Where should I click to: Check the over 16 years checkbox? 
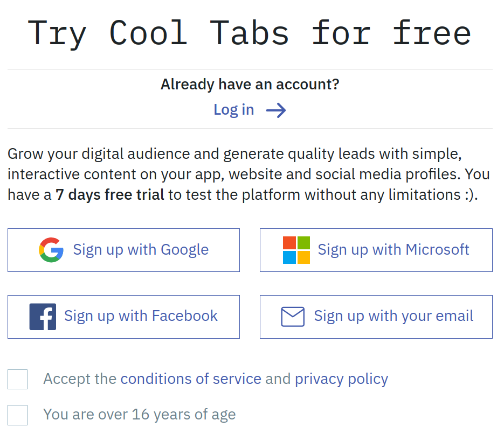[x=17, y=415]
